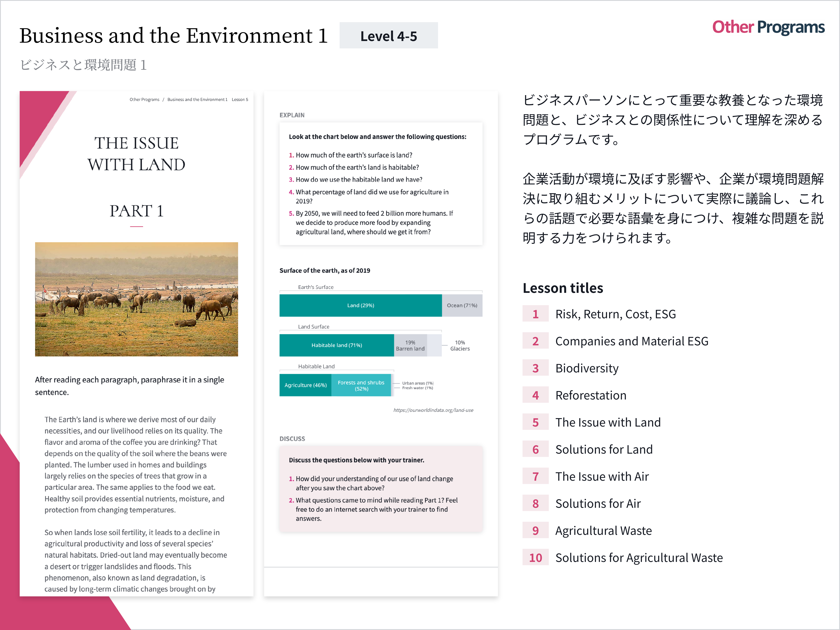The height and width of the screenshot is (630, 840).
Task: Click the Level 4-5 badge
Action: tap(388, 36)
